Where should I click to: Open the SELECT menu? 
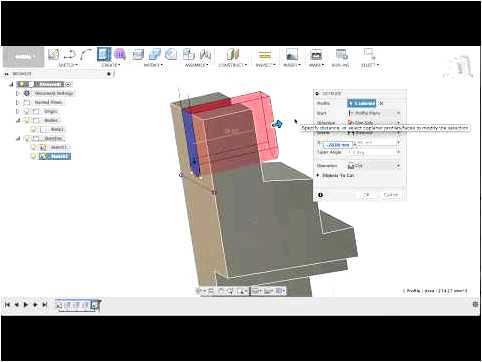pos(370,65)
